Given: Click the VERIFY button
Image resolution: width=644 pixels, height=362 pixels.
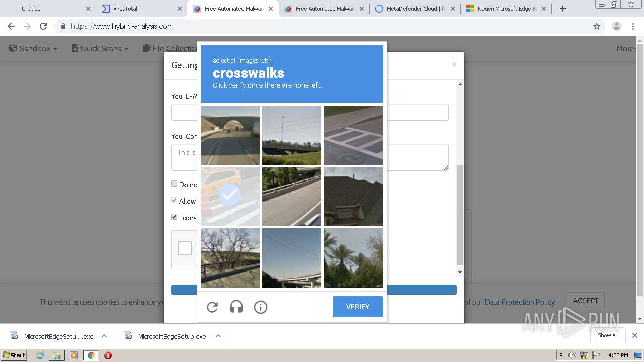Looking at the screenshot, I should point(358,307).
